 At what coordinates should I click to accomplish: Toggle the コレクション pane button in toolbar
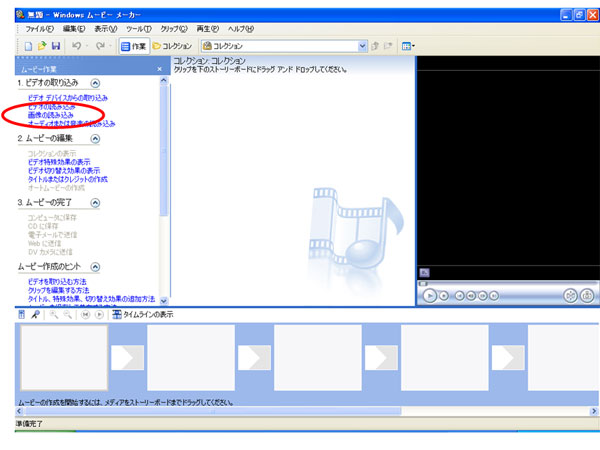[172, 46]
